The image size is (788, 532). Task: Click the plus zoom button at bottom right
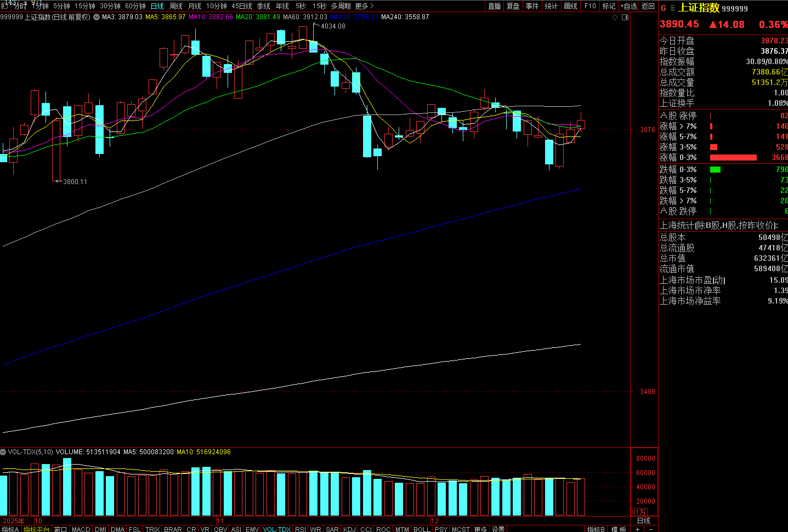point(637,529)
